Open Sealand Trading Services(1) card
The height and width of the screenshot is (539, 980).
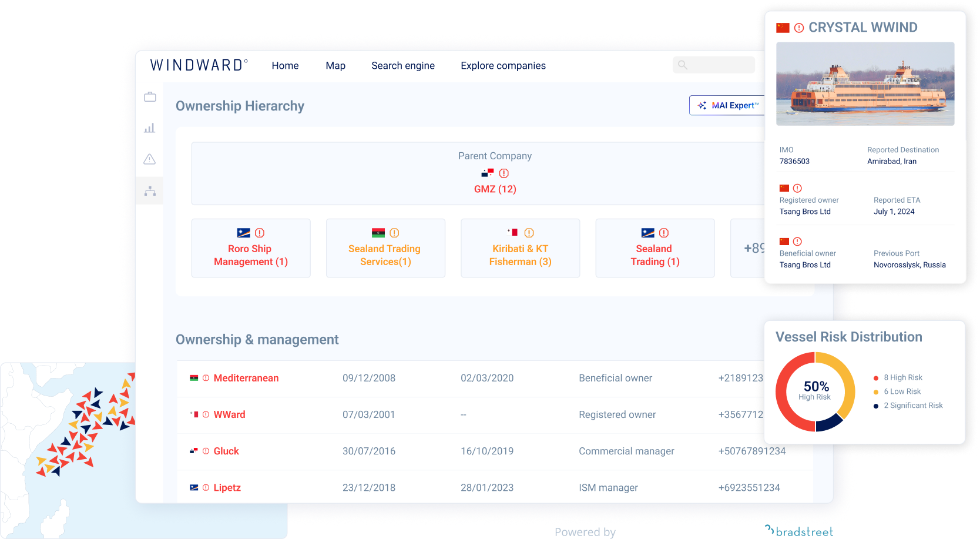(x=385, y=248)
